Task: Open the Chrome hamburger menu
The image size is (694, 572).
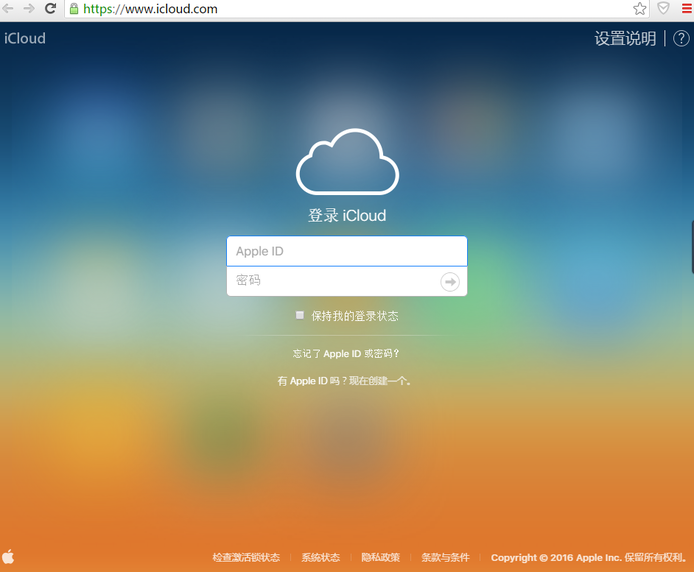Action: [686, 9]
